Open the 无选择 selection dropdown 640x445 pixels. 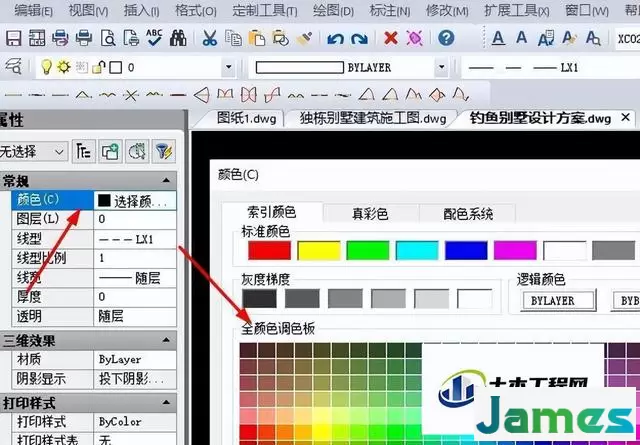click(x=34, y=152)
